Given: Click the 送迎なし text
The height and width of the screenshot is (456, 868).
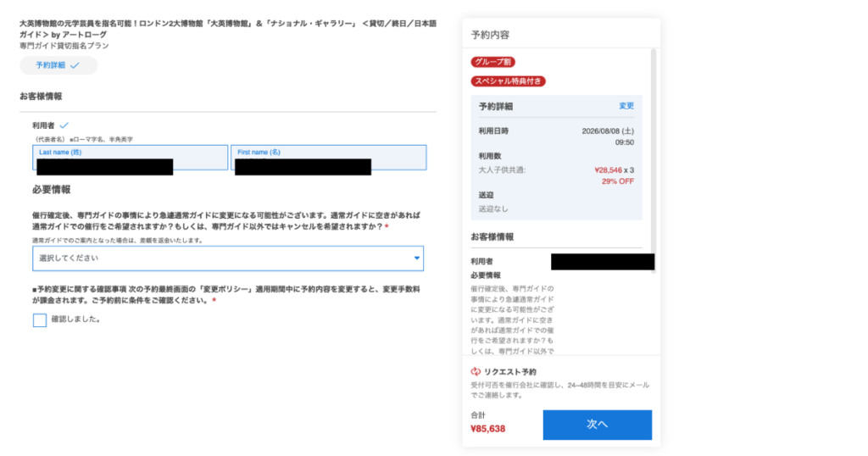Looking at the screenshot, I should pos(493,209).
